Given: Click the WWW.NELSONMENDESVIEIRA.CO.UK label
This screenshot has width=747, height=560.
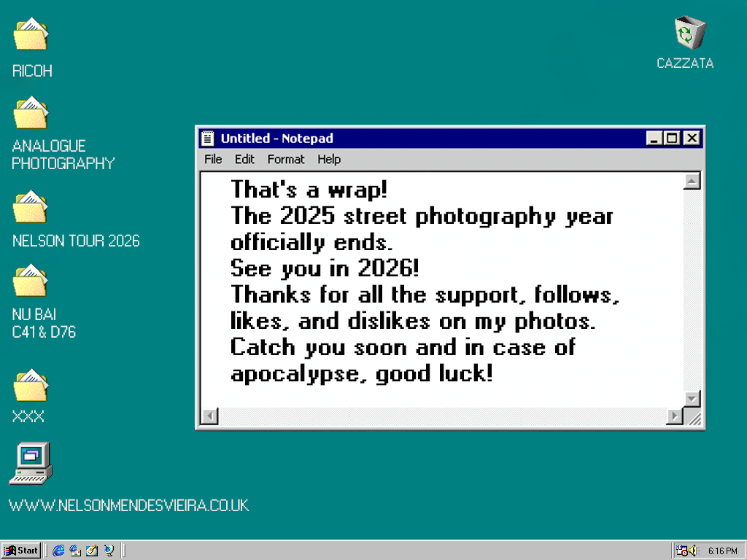Looking at the screenshot, I should (x=128, y=505).
